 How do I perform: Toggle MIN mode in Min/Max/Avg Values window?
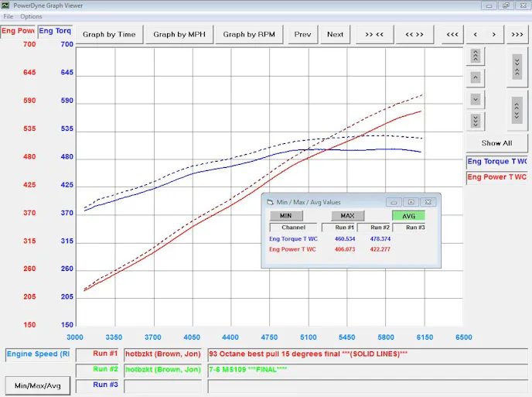coord(285,216)
